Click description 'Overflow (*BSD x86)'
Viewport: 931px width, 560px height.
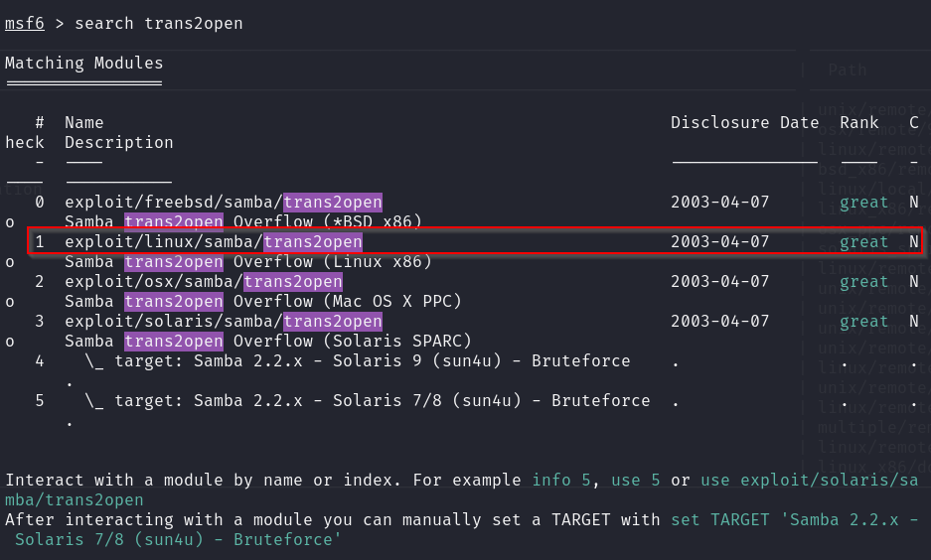coord(327,221)
